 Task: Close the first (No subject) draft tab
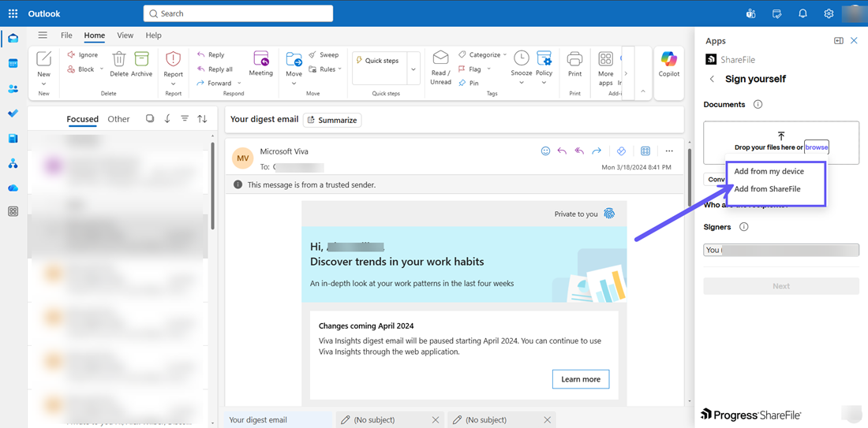435,419
